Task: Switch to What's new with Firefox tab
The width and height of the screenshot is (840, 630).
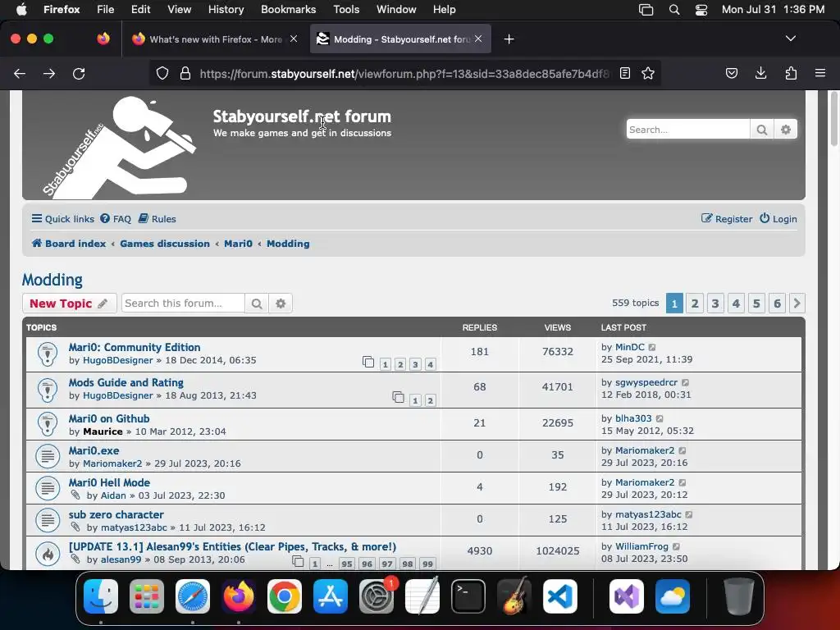Action: pyautogui.click(x=216, y=39)
